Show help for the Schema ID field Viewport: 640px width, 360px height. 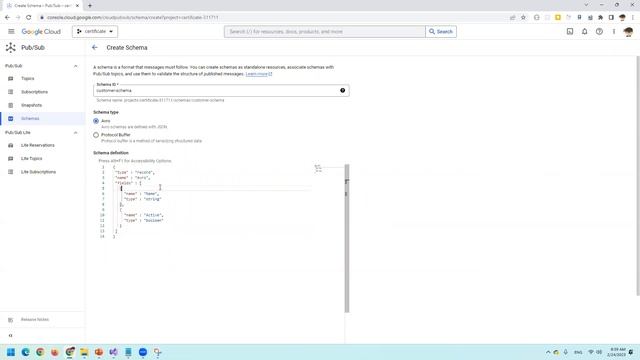point(342,91)
